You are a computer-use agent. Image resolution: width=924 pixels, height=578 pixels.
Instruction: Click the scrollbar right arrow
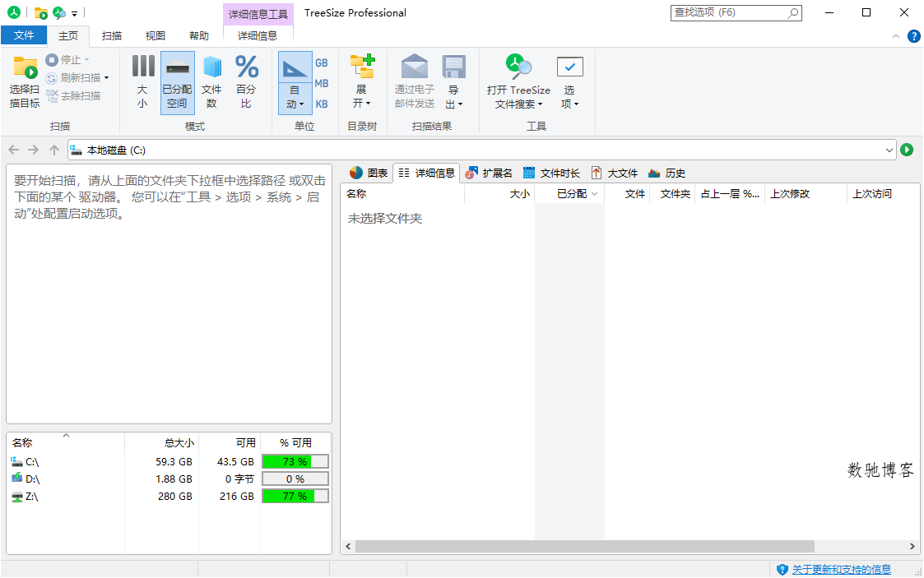tap(912, 546)
